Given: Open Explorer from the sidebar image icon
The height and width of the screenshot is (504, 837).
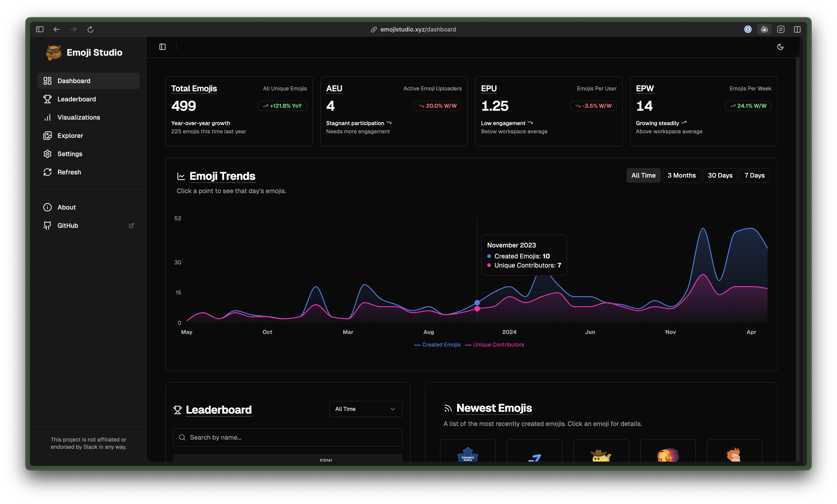Looking at the screenshot, I should pyautogui.click(x=47, y=136).
